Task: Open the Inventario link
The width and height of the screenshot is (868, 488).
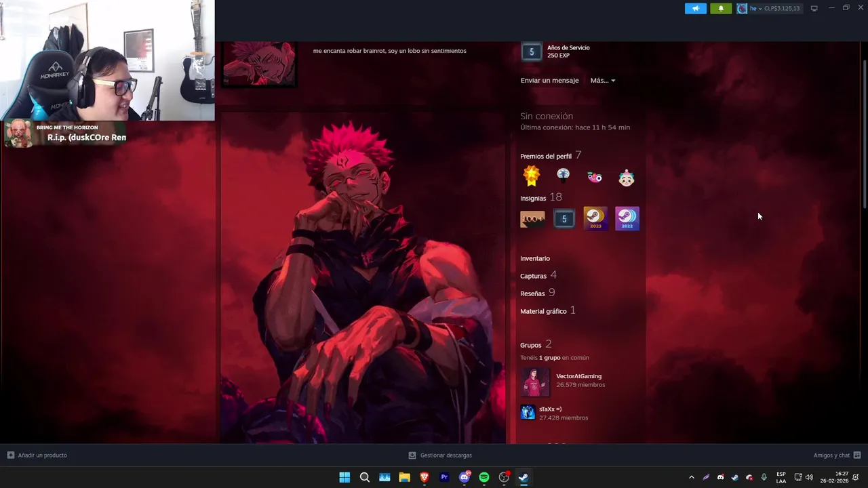Action: click(x=535, y=258)
